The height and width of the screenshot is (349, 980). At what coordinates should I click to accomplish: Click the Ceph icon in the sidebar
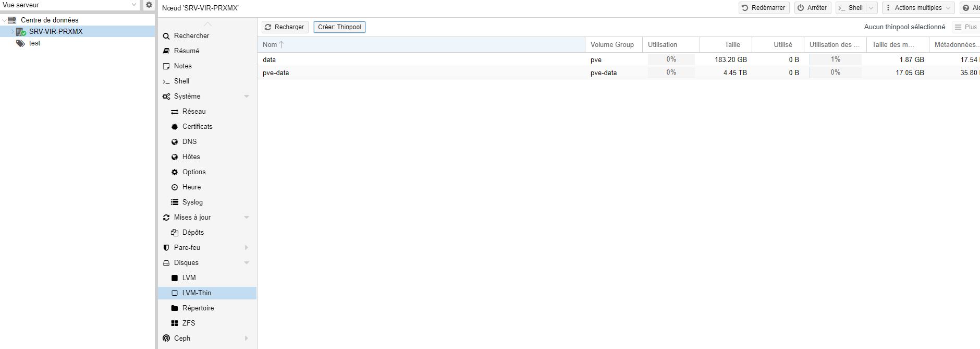click(x=166, y=338)
